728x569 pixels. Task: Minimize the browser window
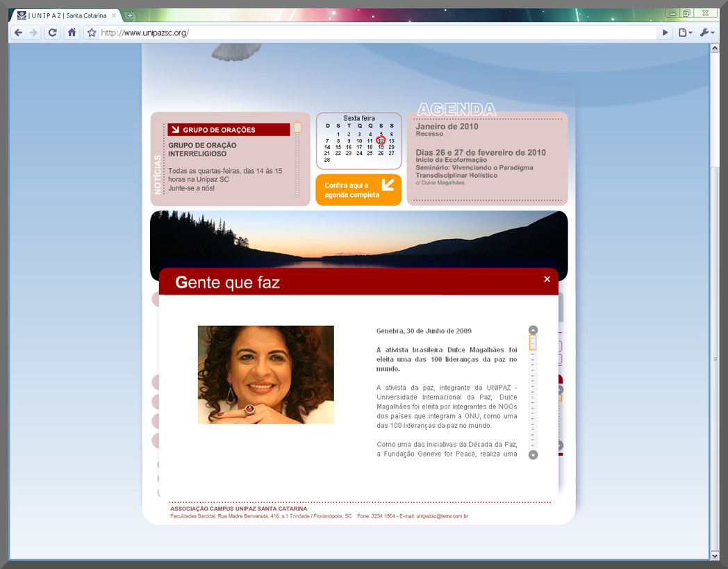(672, 13)
